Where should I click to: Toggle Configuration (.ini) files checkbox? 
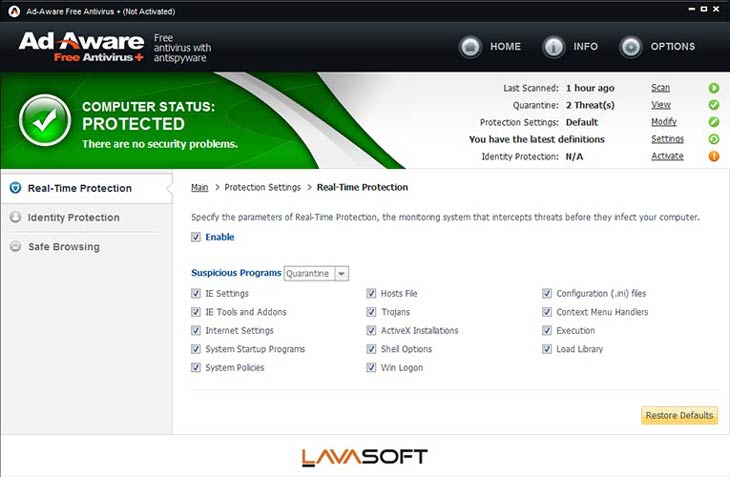pos(547,294)
